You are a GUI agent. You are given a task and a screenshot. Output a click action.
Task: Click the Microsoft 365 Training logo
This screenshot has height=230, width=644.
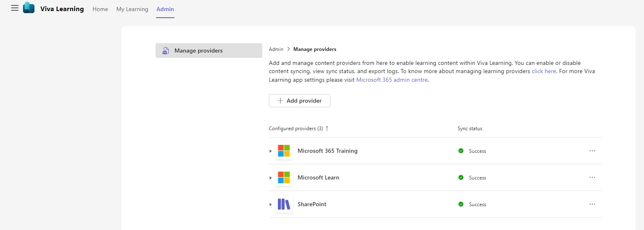pyautogui.click(x=284, y=151)
